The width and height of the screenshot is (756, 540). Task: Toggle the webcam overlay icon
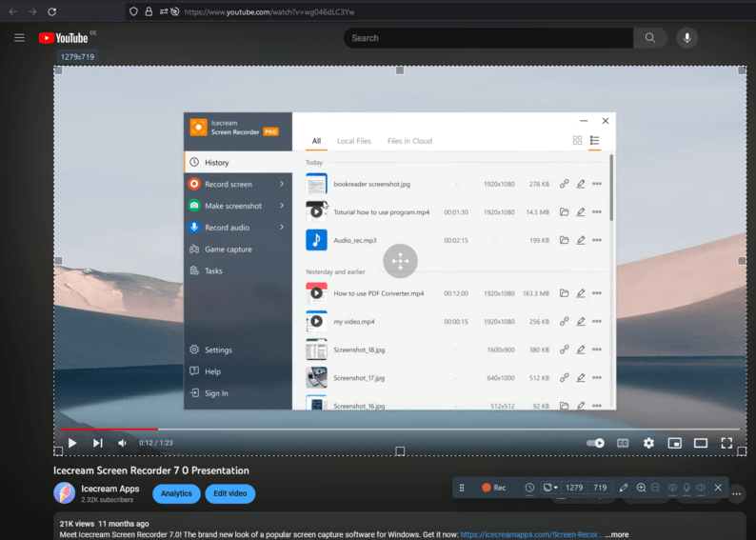coord(672,488)
